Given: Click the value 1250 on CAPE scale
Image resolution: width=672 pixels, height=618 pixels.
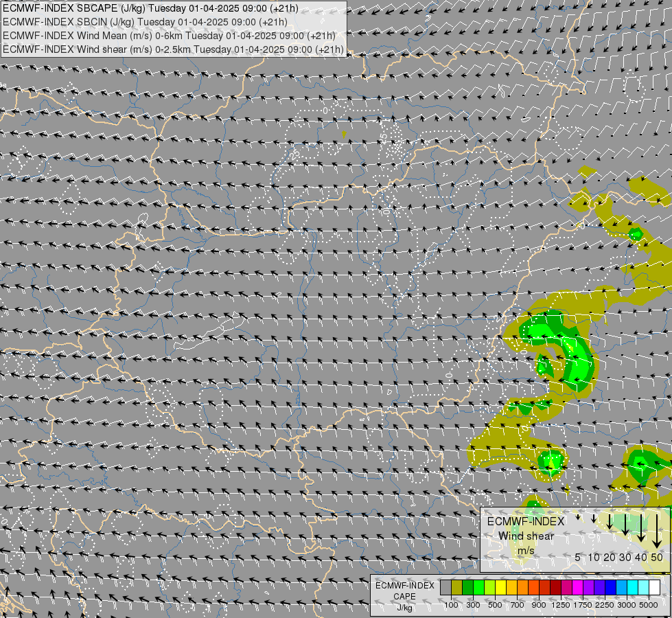Looking at the screenshot, I should [x=561, y=605].
